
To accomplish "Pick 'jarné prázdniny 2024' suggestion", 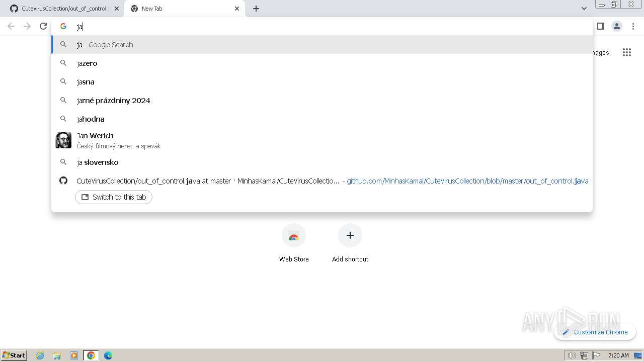I will click(322, 101).
